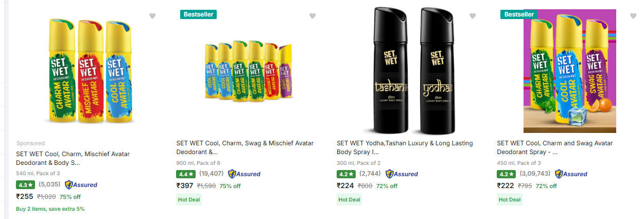Click the heart icon on Swag Avatar pack
Viewport: 644px width, 219px height.
click(633, 16)
